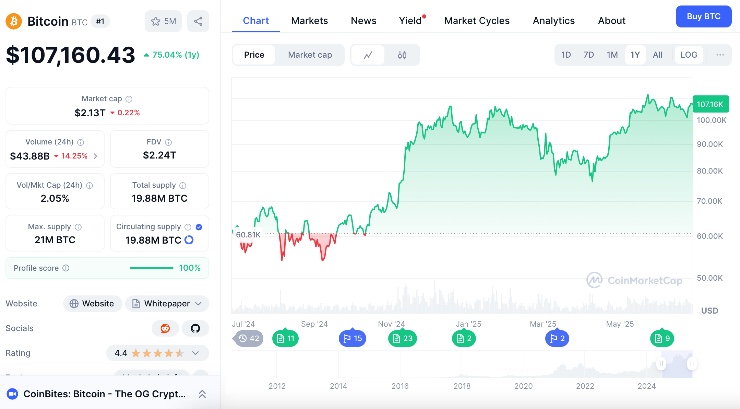Screen dimensions: 740x409
Task: Click the Profile score 100% bar
Action: (151, 268)
